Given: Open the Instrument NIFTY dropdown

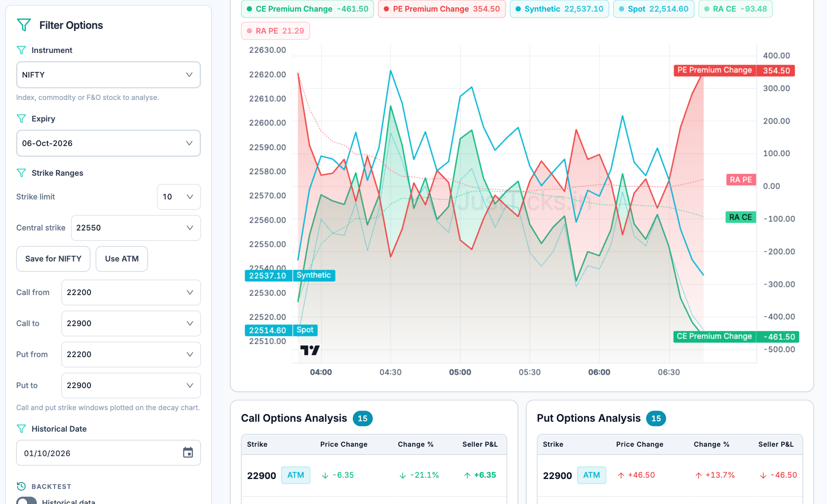Looking at the screenshot, I should tap(109, 75).
